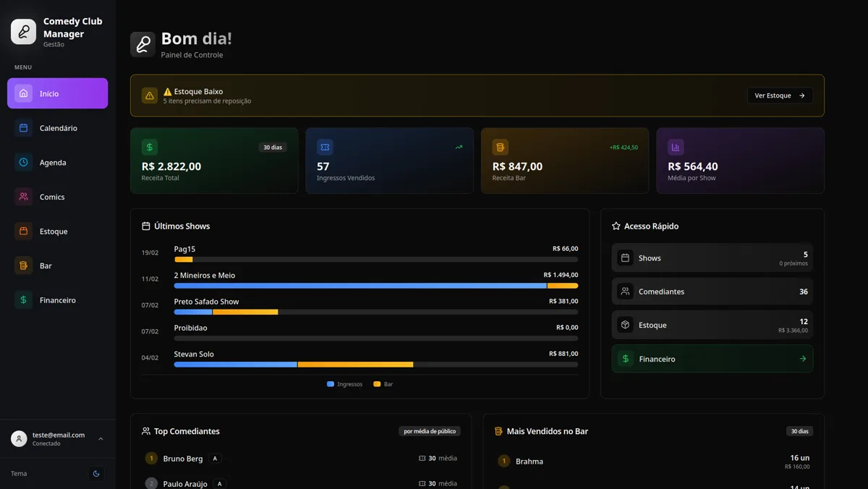
Task: Click the Brahma row in Mais Vendidos
Action: point(653,462)
